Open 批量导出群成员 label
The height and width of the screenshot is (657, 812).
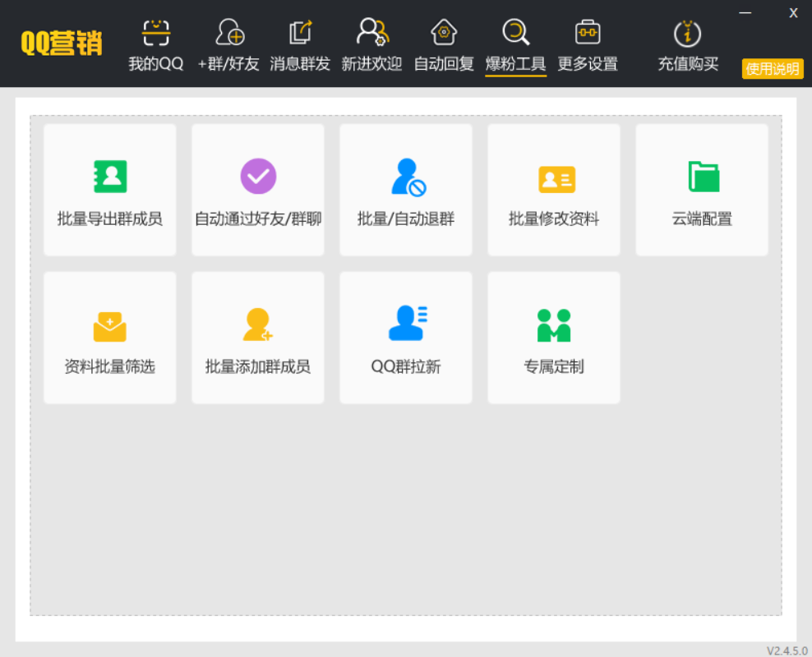[x=110, y=218]
